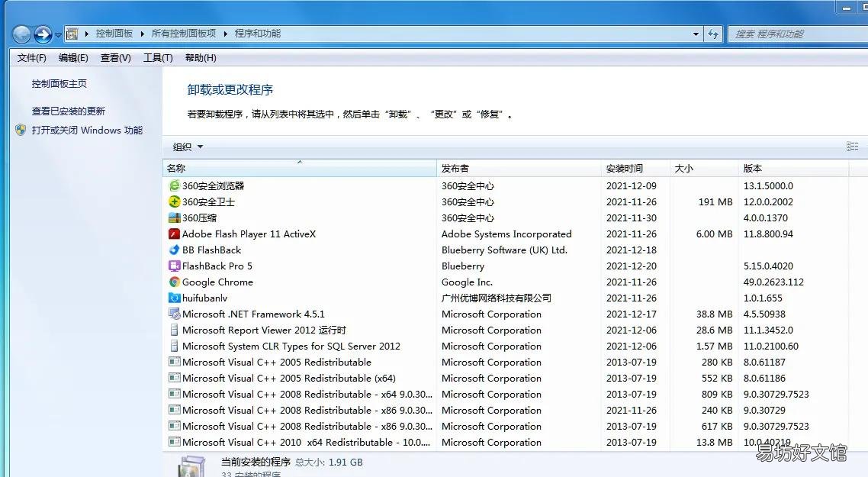This screenshot has width=868, height=477.
Task: Select the 360安全卫士 entry name
Action: pos(208,202)
